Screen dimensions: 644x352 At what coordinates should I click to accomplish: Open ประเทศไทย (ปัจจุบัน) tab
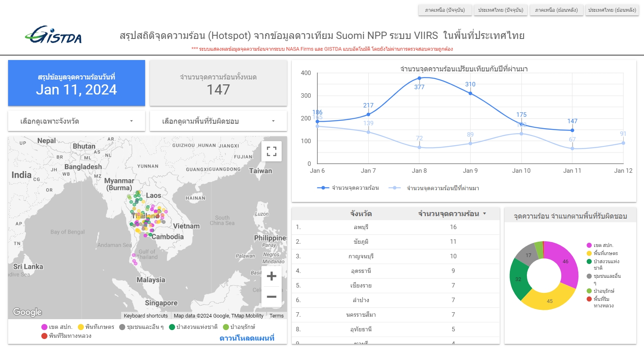pos(501,10)
